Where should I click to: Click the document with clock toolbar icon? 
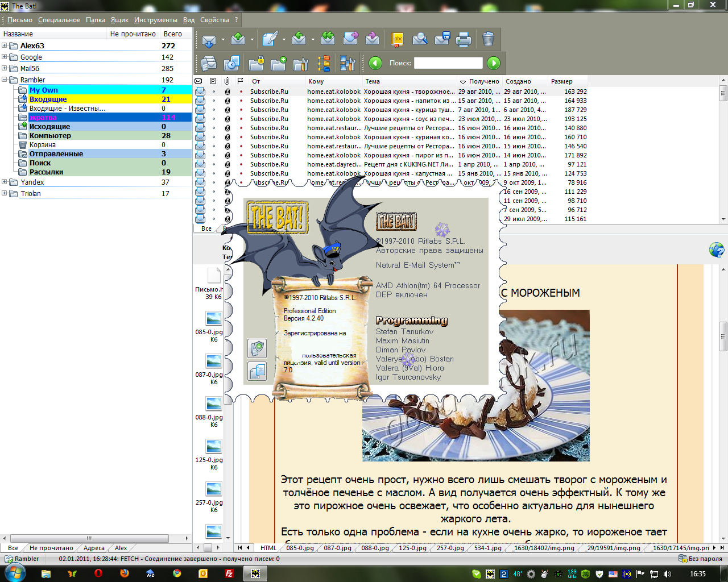(x=231, y=63)
